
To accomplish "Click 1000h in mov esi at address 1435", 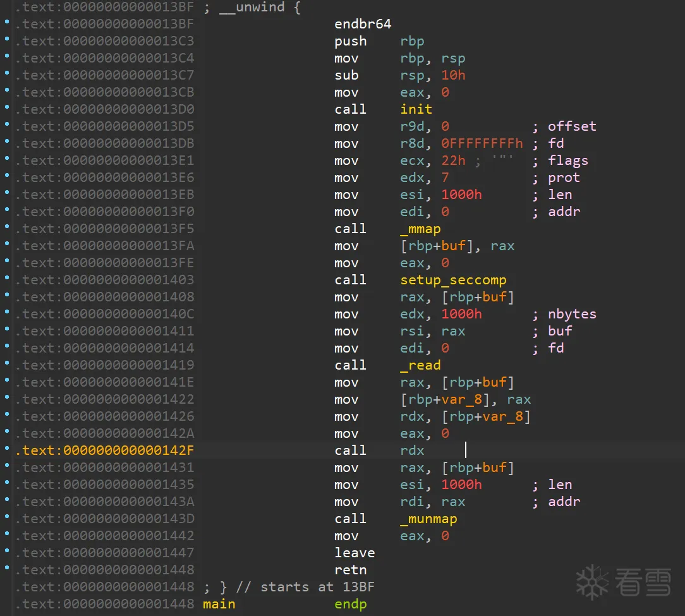I will click(461, 485).
